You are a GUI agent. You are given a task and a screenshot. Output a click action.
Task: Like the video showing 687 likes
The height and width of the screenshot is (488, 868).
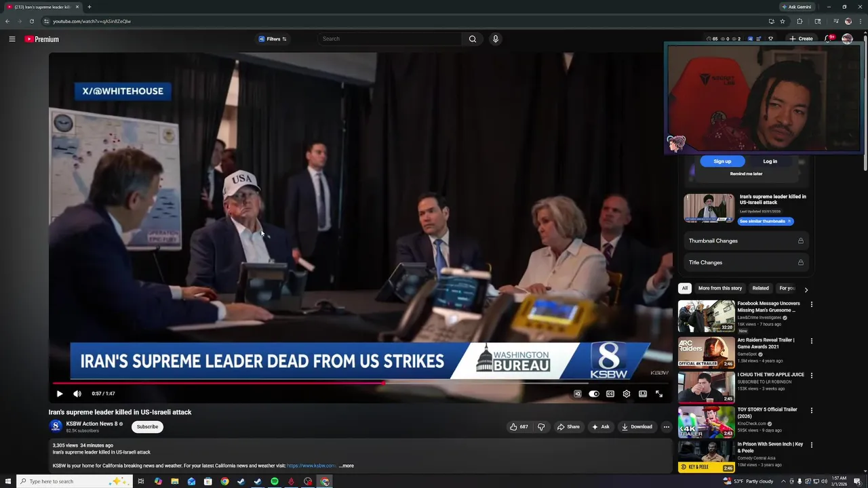coord(519,427)
